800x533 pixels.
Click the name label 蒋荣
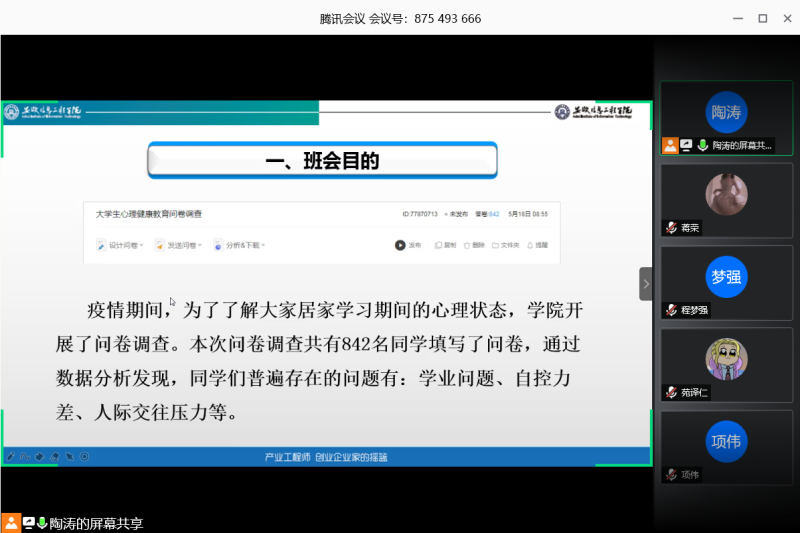pyautogui.click(x=690, y=228)
